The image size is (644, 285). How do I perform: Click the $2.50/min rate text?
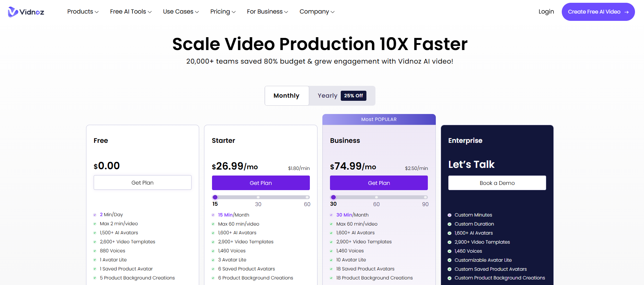pos(416,168)
